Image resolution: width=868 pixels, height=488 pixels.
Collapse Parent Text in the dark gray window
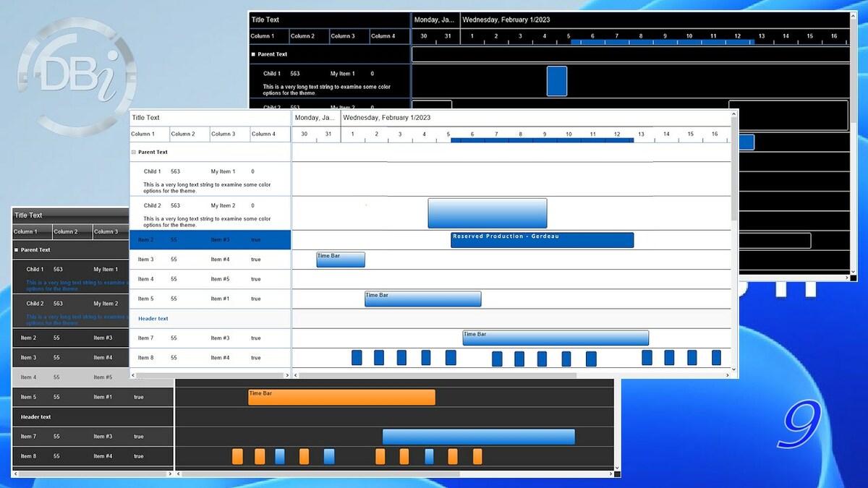pos(16,250)
